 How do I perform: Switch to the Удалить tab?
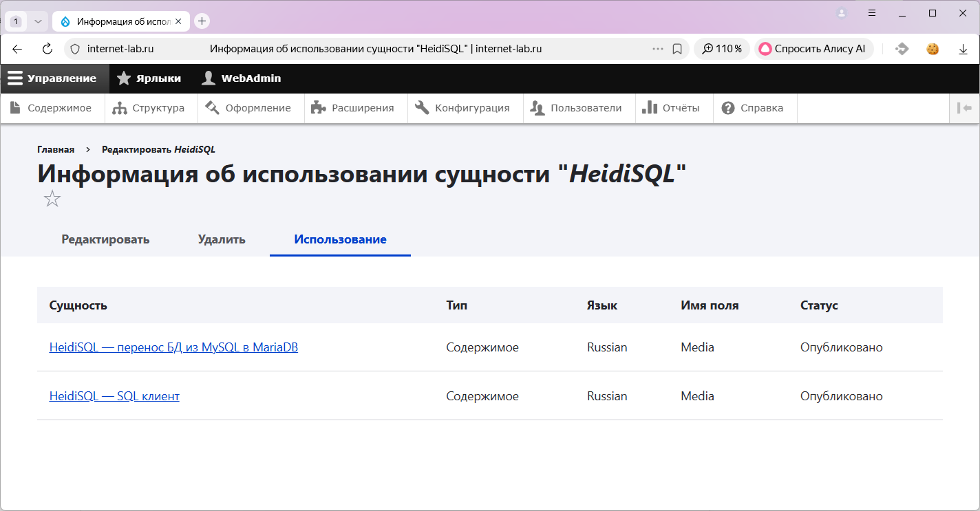click(222, 239)
